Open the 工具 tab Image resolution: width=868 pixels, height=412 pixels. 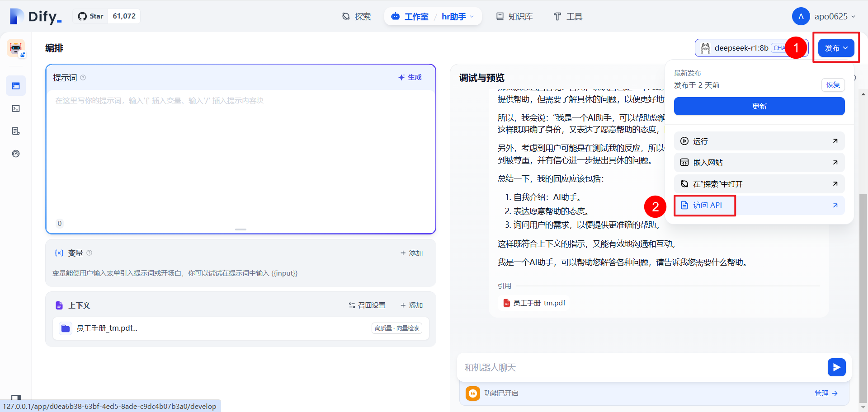tap(568, 17)
